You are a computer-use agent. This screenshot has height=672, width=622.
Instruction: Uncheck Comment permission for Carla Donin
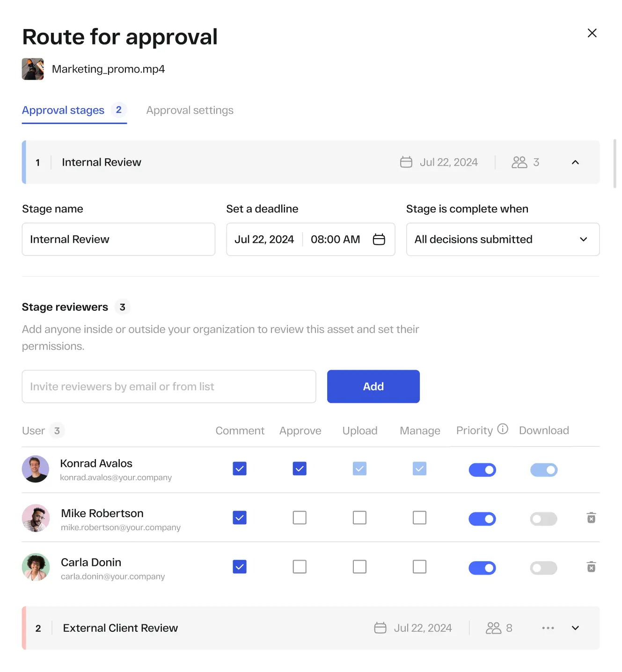point(240,567)
